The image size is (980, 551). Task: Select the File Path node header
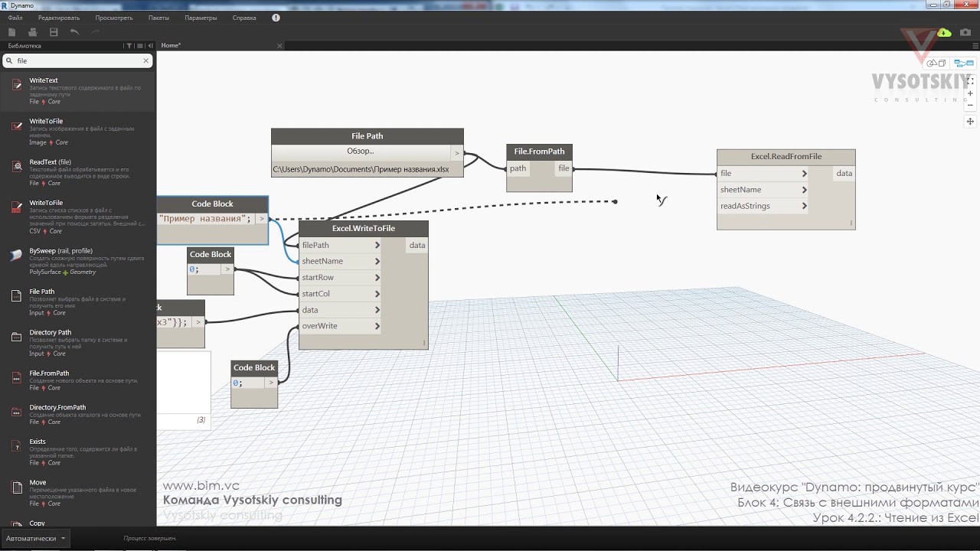click(367, 136)
